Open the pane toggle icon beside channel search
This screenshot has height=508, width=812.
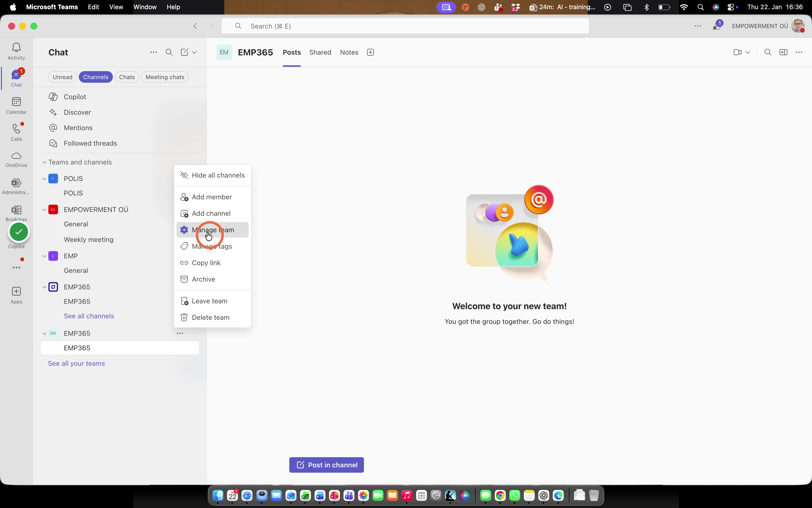pyautogui.click(x=783, y=52)
